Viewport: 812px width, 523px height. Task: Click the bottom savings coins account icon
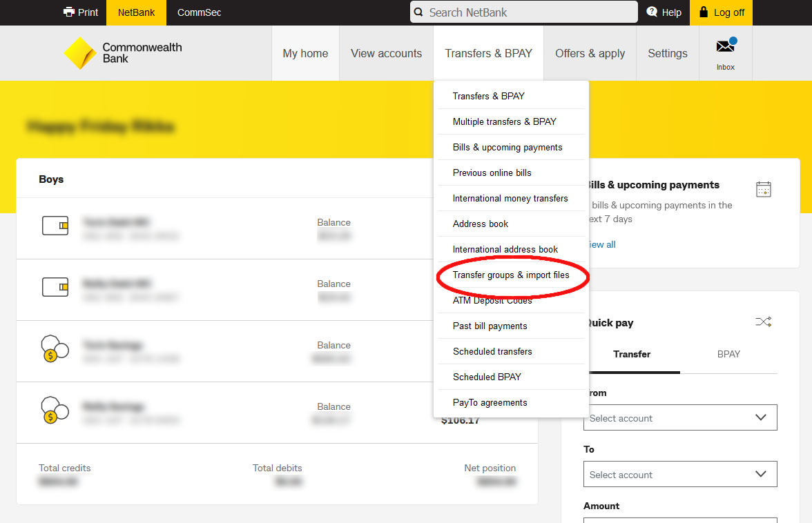coord(55,410)
